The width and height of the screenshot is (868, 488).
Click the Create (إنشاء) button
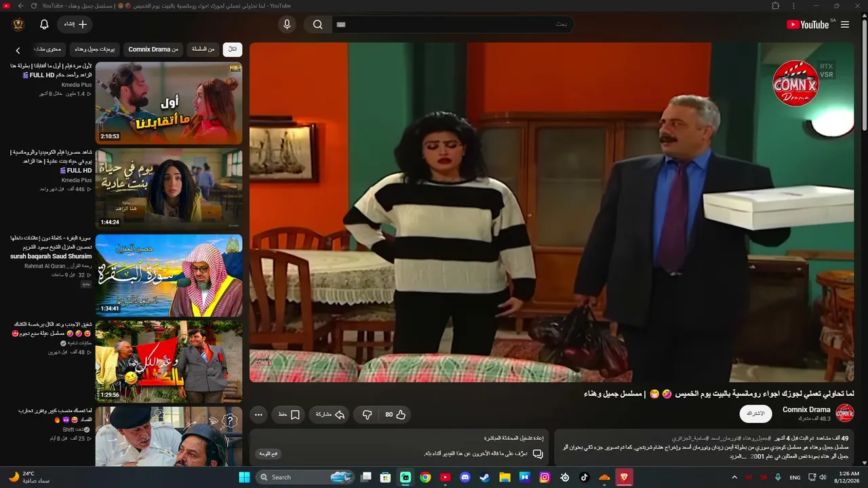coord(75,24)
